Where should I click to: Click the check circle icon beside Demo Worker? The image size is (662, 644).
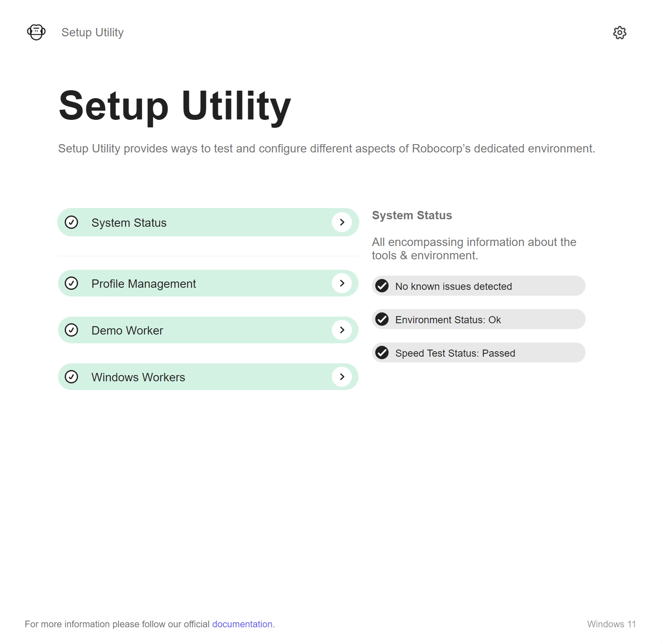[71, 330]
